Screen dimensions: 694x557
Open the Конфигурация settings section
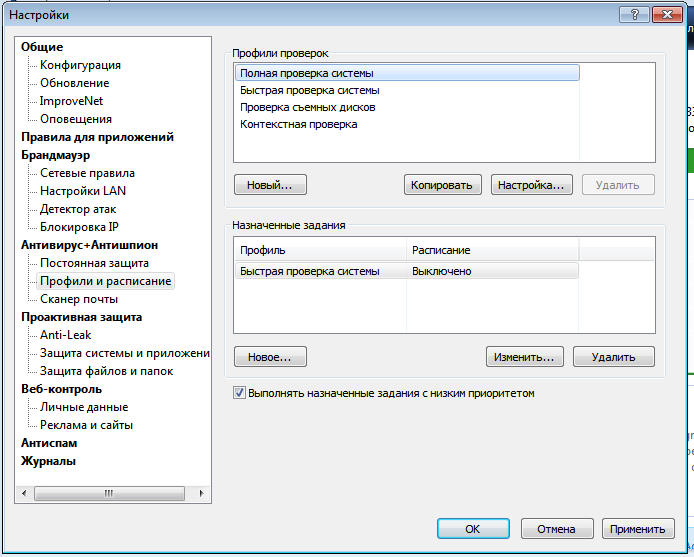80,65
